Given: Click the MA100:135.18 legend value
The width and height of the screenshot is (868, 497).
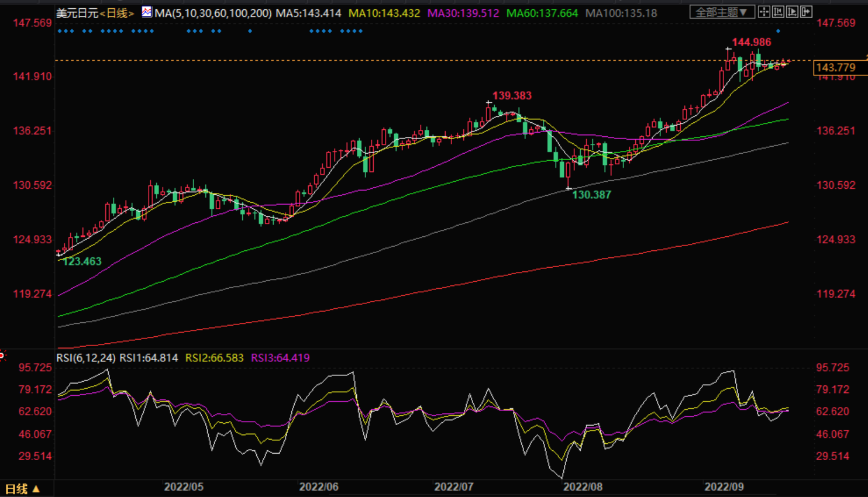Looking at the screenshot, I should (x=621, y=13).
